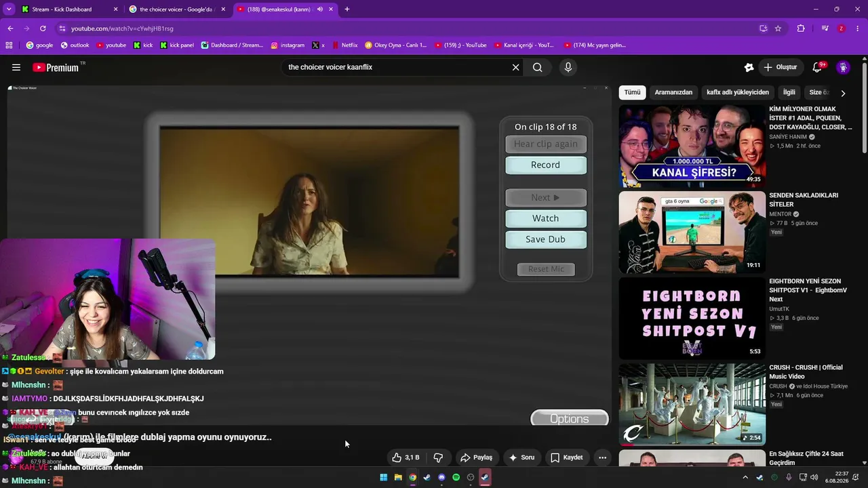Dislike the video with thumbs down
Viewport: 868px width, 488px height.
click(438, 457)
